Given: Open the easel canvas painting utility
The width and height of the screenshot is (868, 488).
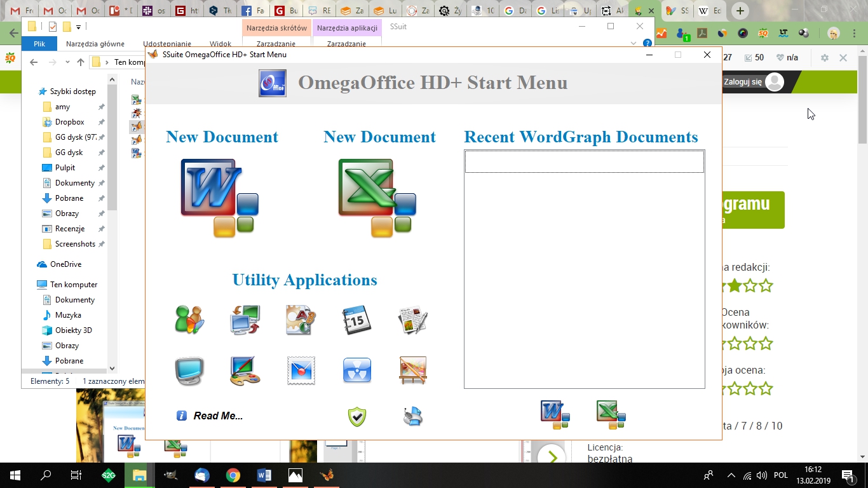Looking at the screenshot, I should (x=412, y=370).
